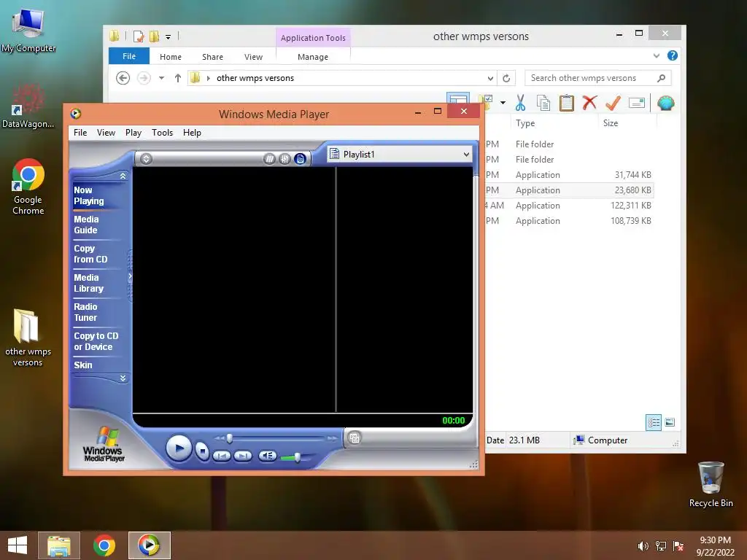Open Media Player Help menu
This screenshot has width=747, height=560.
(192, 133)
